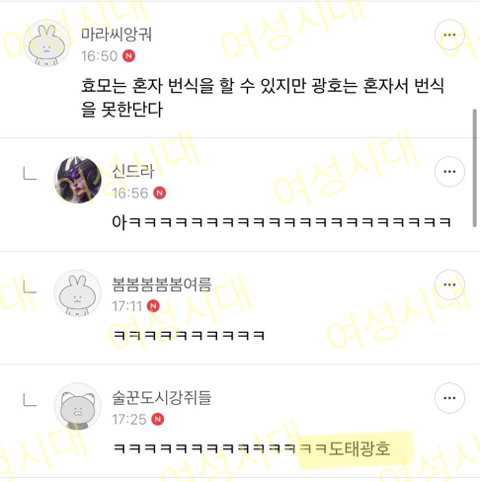Select the highlighted text 도태광호
480x482 pixels.
pos(359,449)
